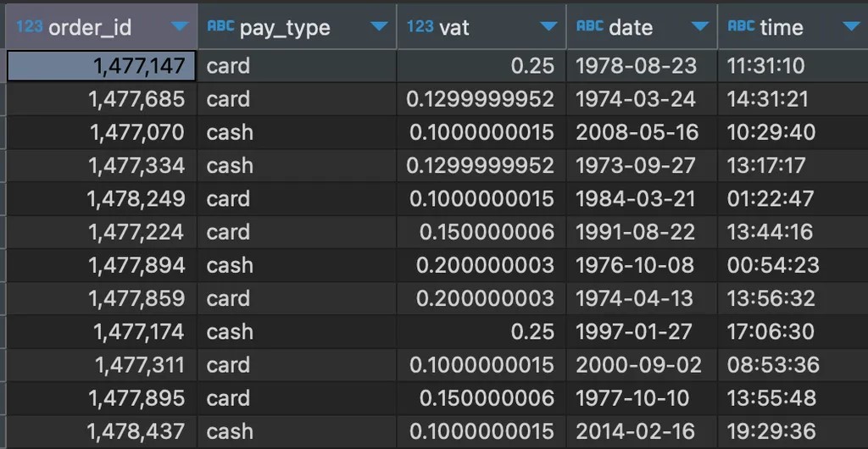Click pay_type cell in row 1,478,437
Screen dimensions: 868x449
pyautogui.click(x=297, y=430)
